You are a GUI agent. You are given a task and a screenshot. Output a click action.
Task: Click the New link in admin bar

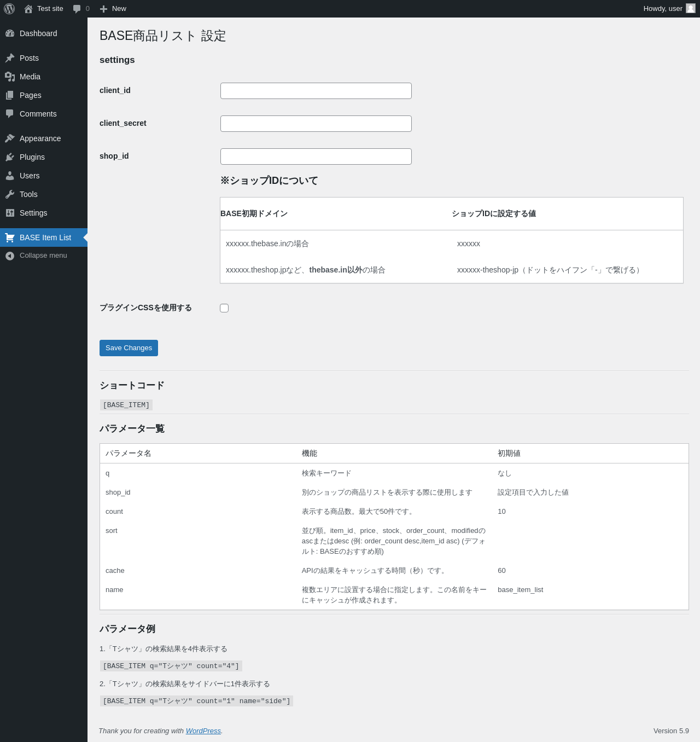113,9
